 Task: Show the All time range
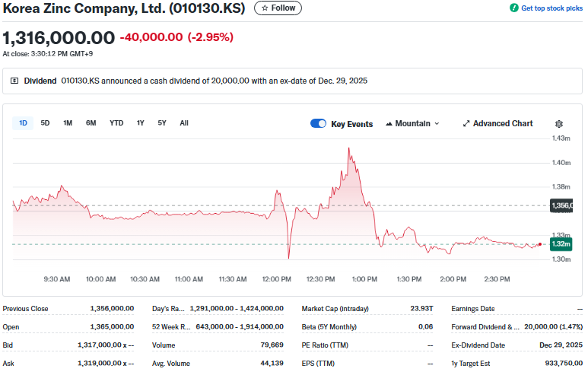[x=184, y=123]
